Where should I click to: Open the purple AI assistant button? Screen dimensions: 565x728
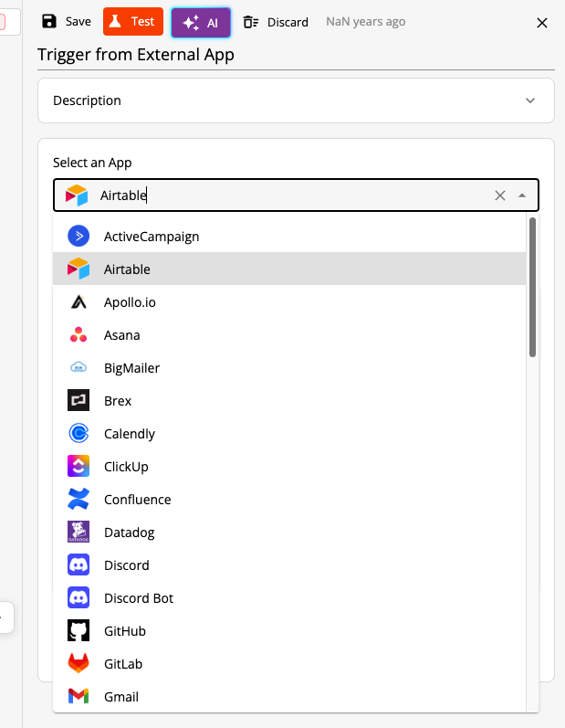(201, 22)
